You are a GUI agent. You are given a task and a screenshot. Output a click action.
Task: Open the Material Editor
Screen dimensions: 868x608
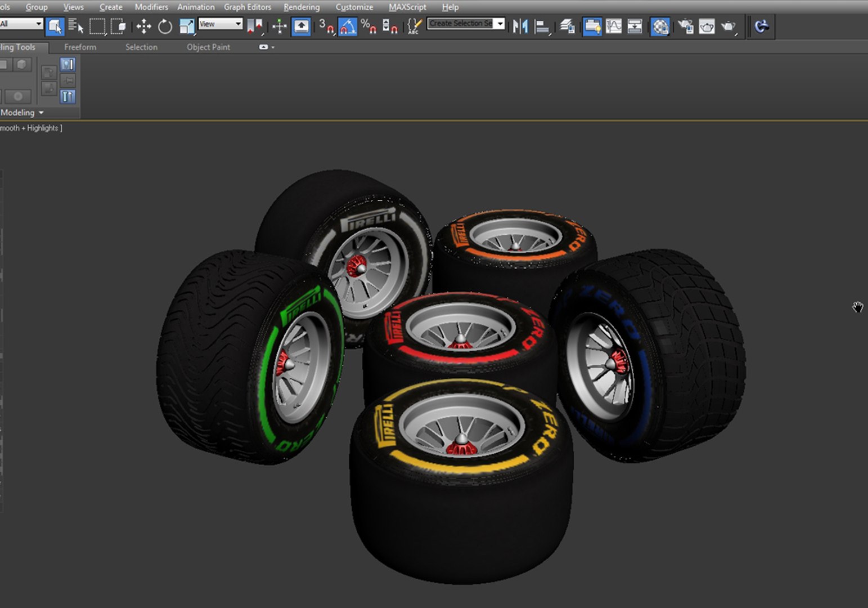coord(660,26)
